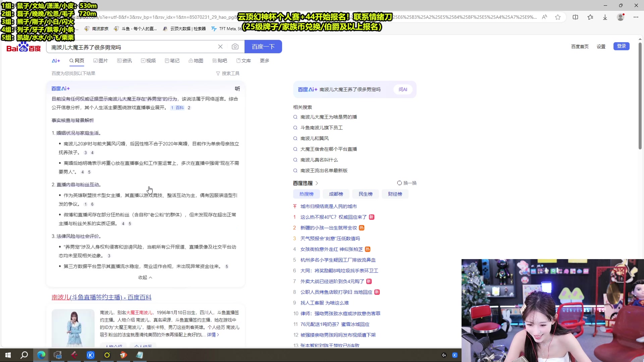The width and height of the screenshot is (644, 362).
Task: Open the 详情 link in baike result
Action: [x=213, y=335]
